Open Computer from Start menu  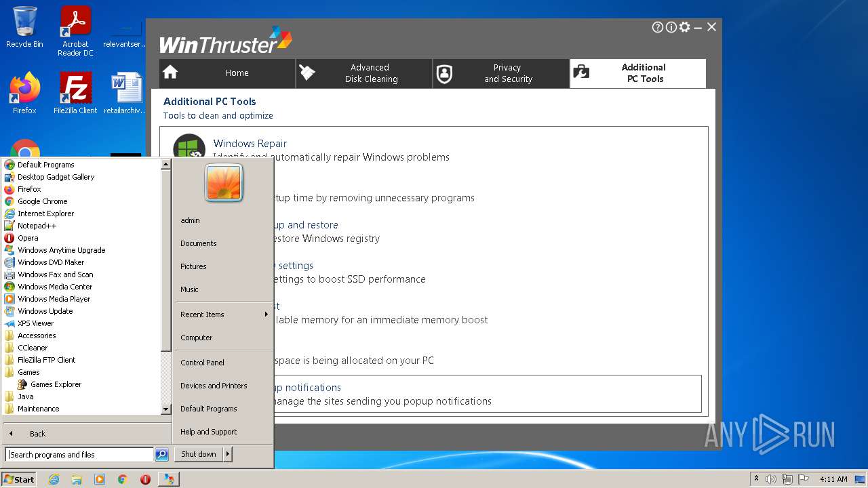(197, 338)
